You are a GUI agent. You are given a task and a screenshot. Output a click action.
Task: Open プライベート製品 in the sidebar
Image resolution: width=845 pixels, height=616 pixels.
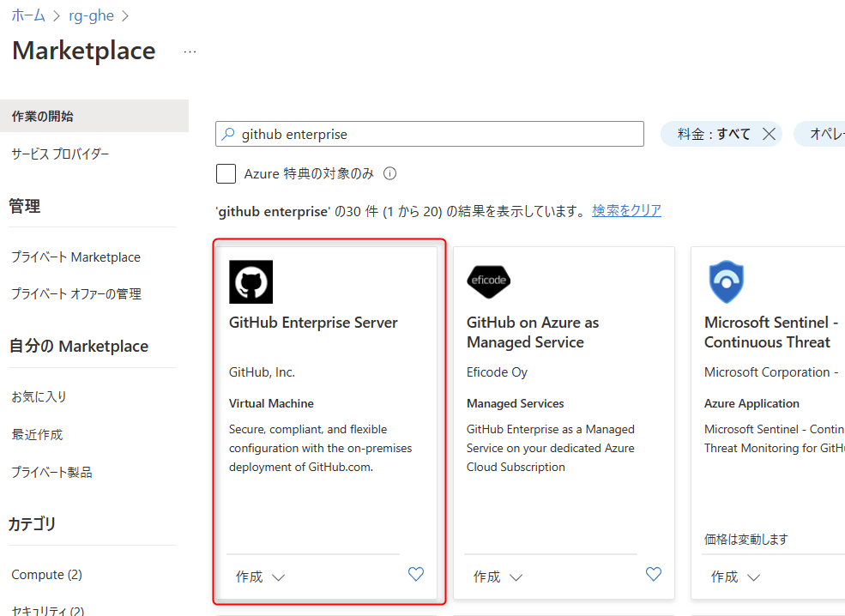pos(51,472)
